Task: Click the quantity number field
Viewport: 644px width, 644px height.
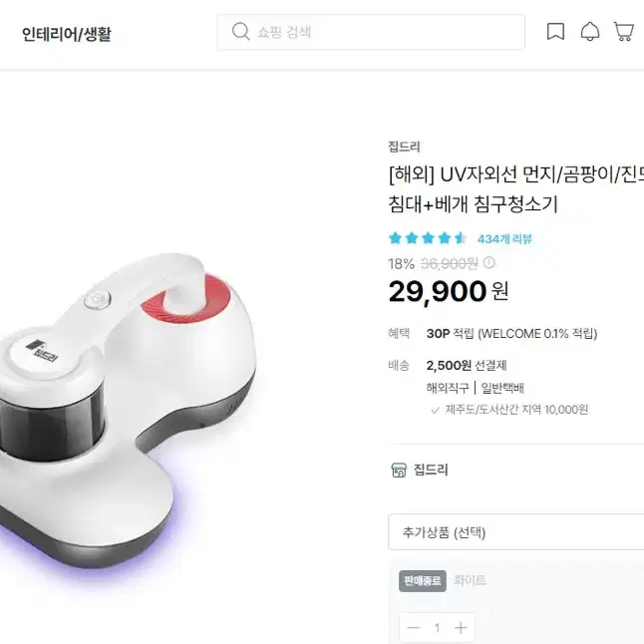Action: pyautogui.click(x=437, y=628)
